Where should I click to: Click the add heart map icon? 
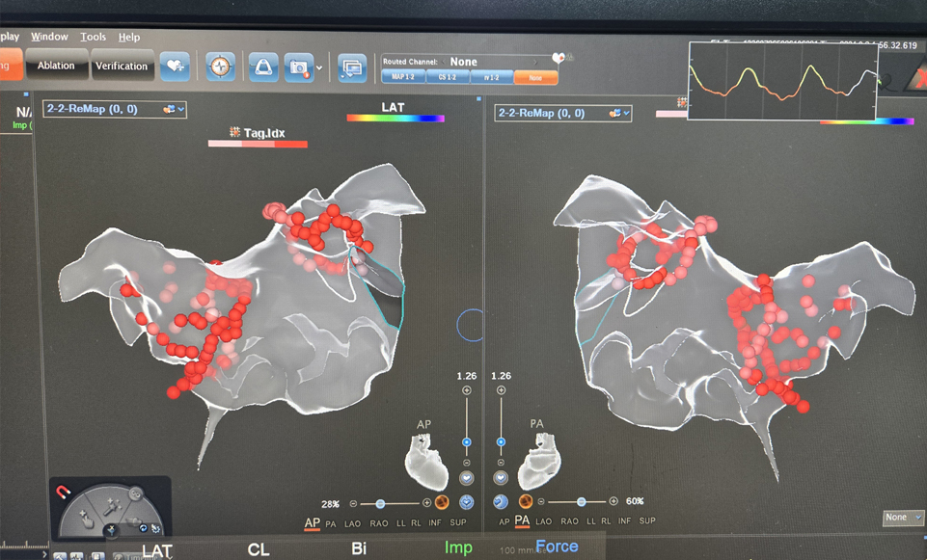click(174, 66)
